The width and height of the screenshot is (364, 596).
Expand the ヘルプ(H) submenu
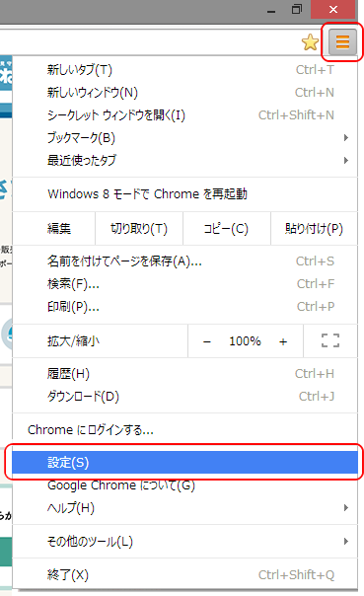tap(185, 508)
